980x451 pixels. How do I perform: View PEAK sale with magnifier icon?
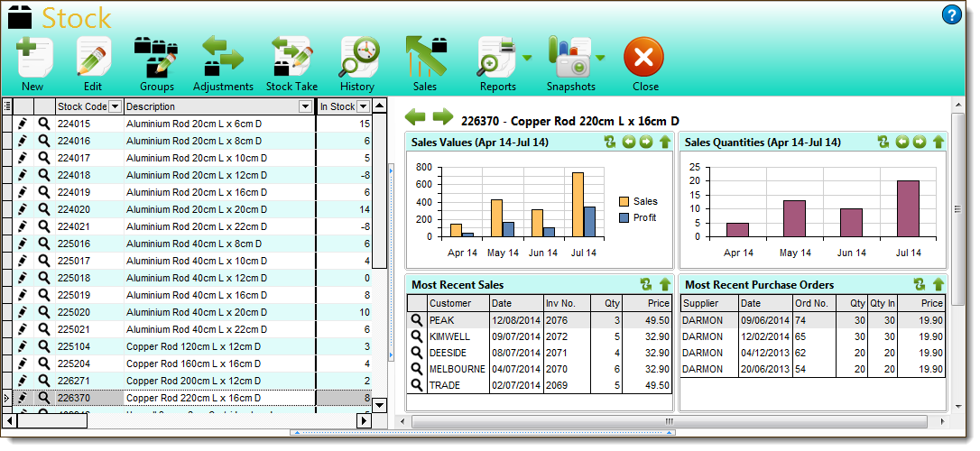tap(416, 320)
